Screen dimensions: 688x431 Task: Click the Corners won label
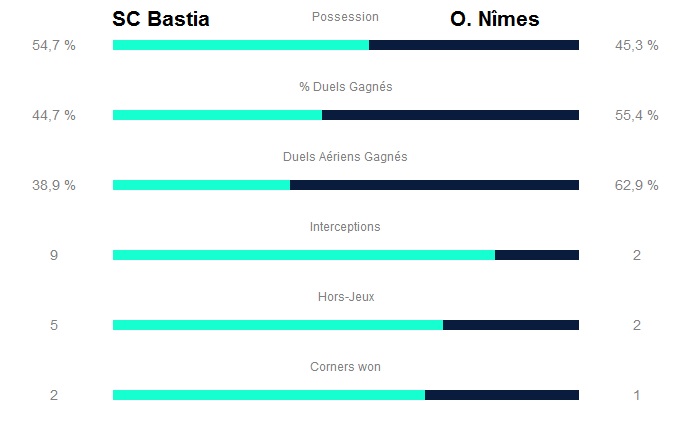coord(345,367)
